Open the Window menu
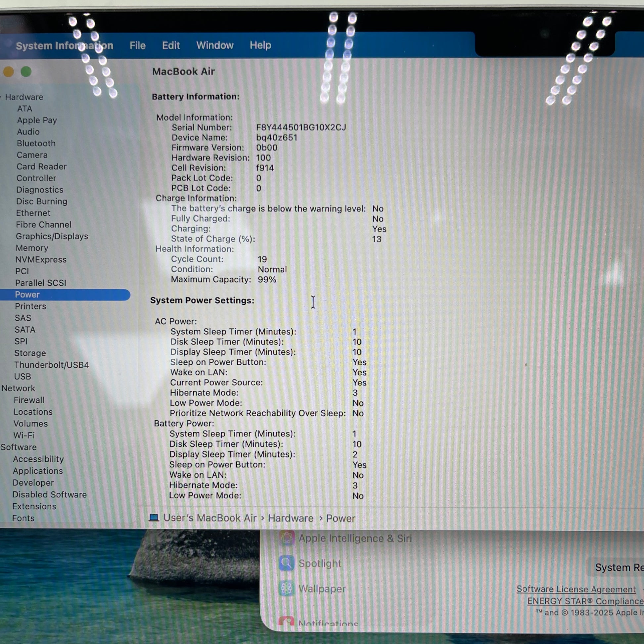 pos(215,45)
